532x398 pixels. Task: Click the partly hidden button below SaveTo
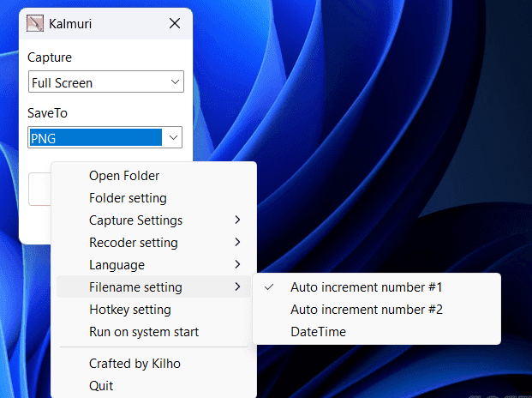click(39, 189)
